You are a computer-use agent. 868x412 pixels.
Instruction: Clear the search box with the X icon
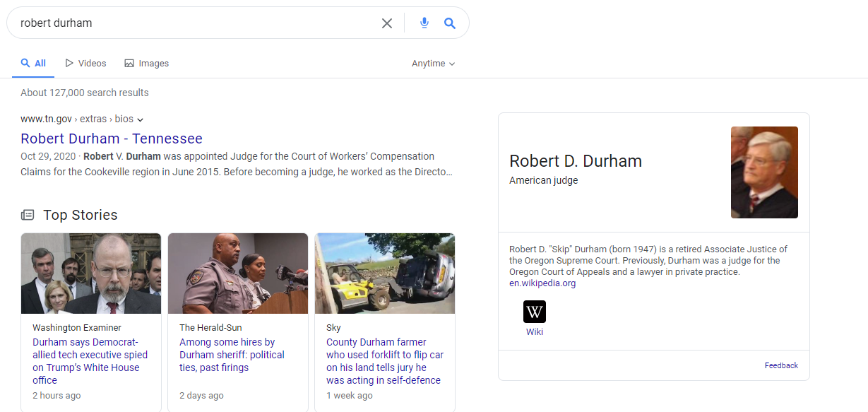(x=387, y=23)
